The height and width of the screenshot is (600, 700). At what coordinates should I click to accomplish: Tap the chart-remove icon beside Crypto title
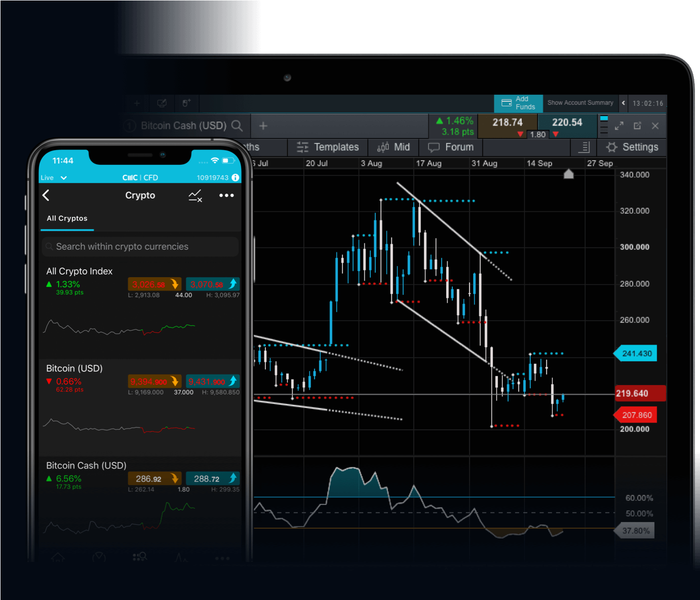[196, 196]
